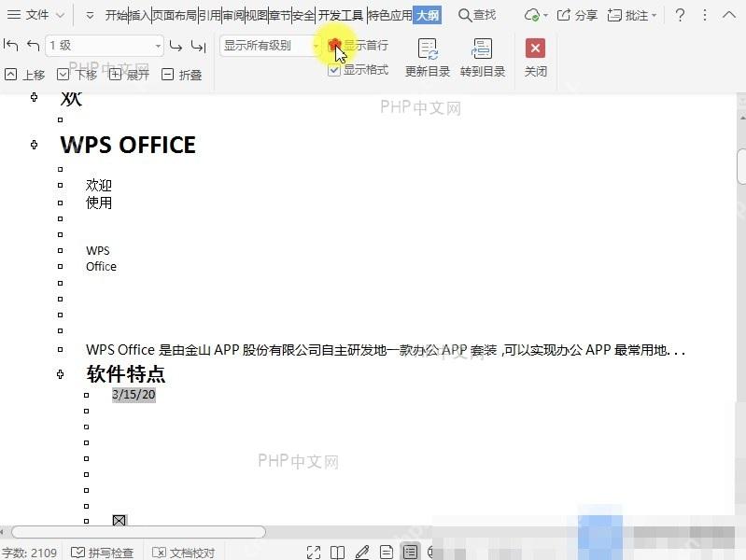The image size is (746, 560).
Task: Click the 转到目录 button
Action: pyautogui.click(x=483, y=58)
